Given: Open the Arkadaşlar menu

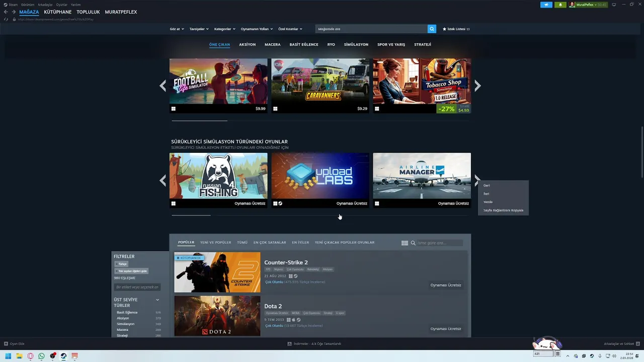Looking at the screenshot, I should 45,5.
